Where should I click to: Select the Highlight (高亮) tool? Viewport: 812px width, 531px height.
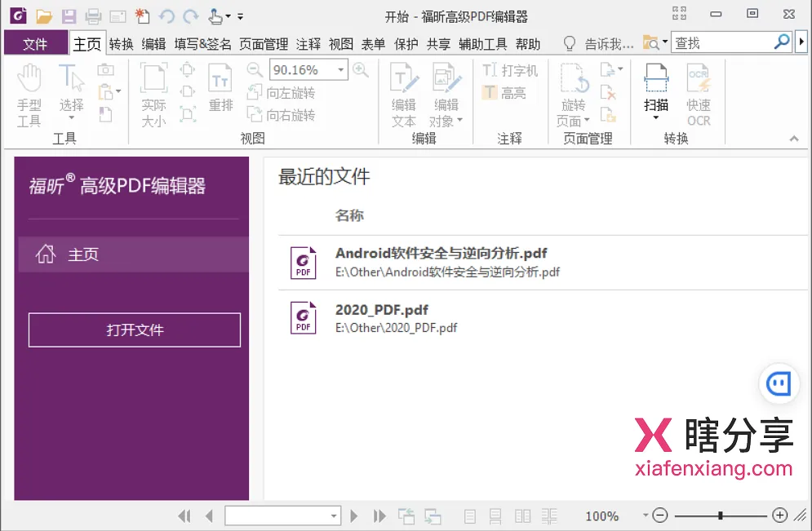click(504, 93)
